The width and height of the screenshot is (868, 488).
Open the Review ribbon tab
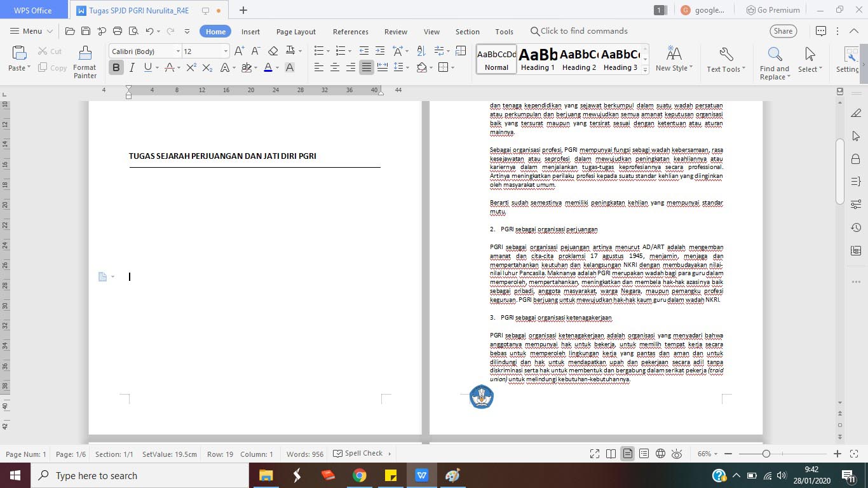[395, 31]
